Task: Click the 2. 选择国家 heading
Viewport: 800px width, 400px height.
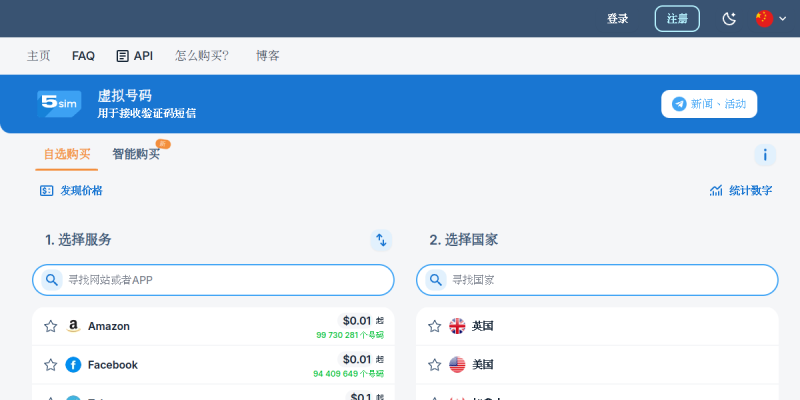Action: pos(464,240)
